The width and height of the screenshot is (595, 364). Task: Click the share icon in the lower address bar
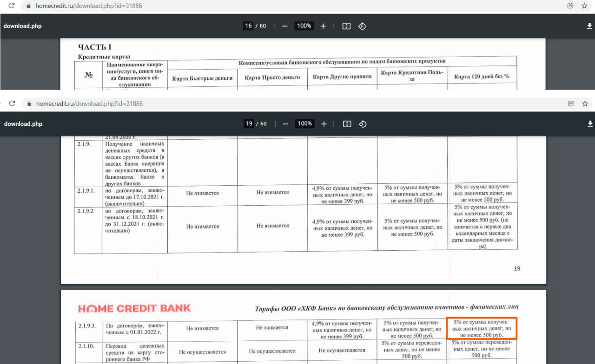coord(571,104)
